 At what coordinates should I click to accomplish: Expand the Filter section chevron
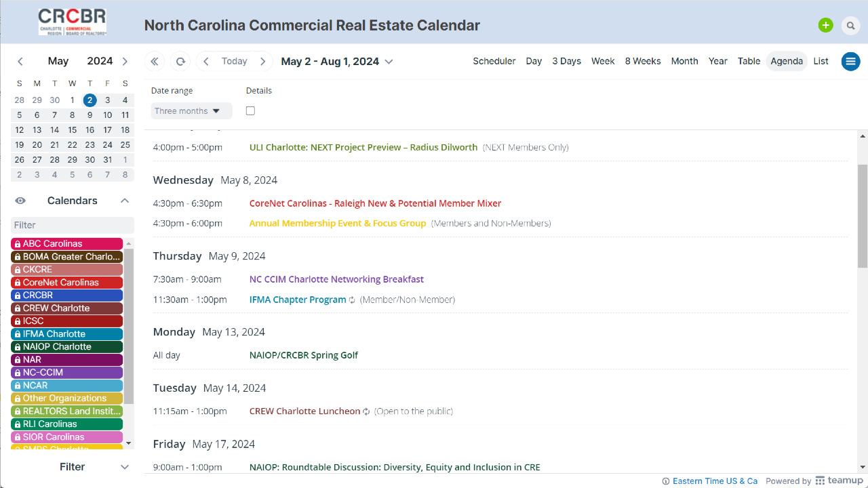(125, 467)
